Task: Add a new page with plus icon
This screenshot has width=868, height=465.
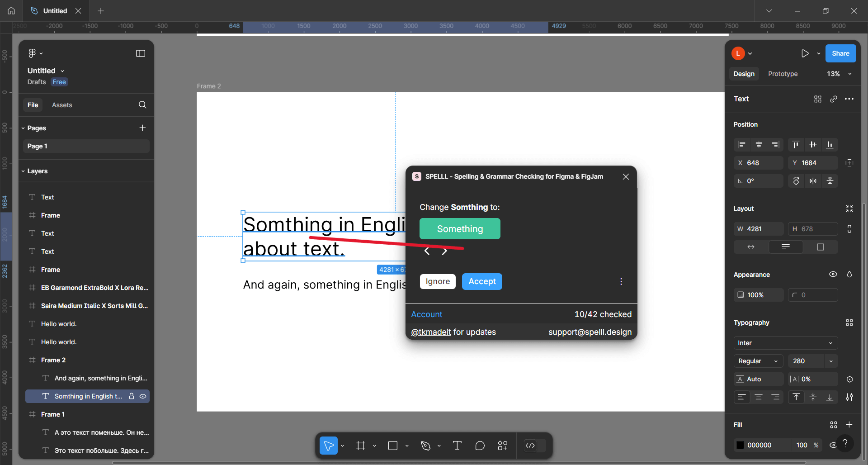Action: pos(142,128)
